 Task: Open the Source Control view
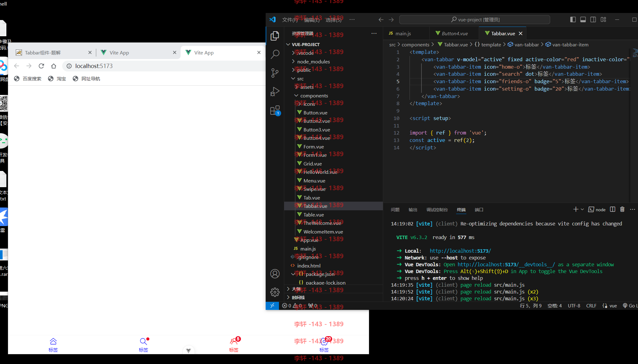pyautogui.click(x=275, y=73)
